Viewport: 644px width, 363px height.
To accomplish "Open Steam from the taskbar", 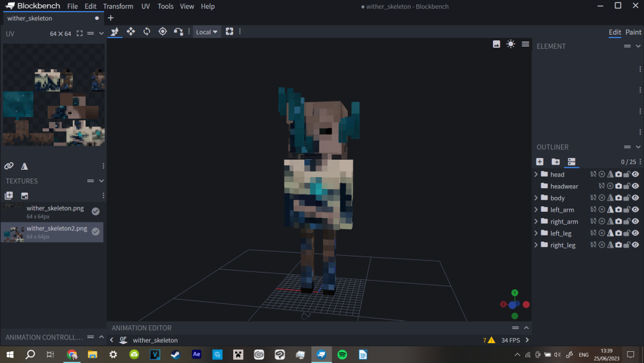I will [175, 354].
